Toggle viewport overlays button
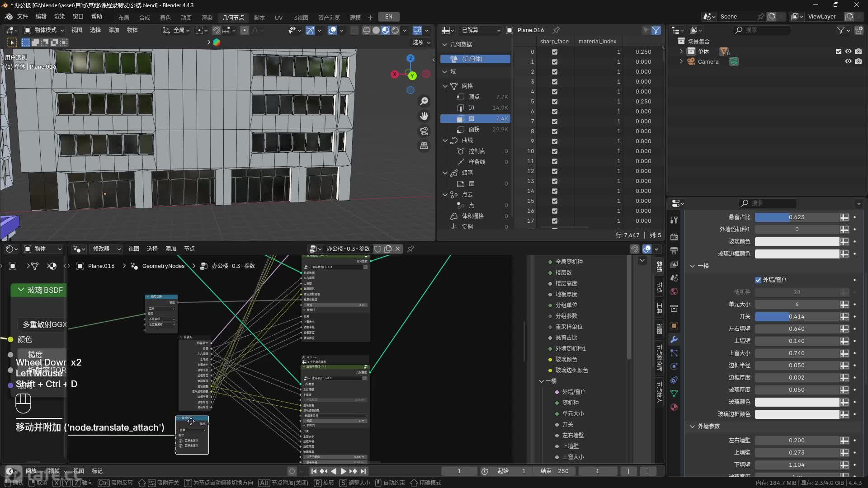868x488 pixels. pos(332,30)
